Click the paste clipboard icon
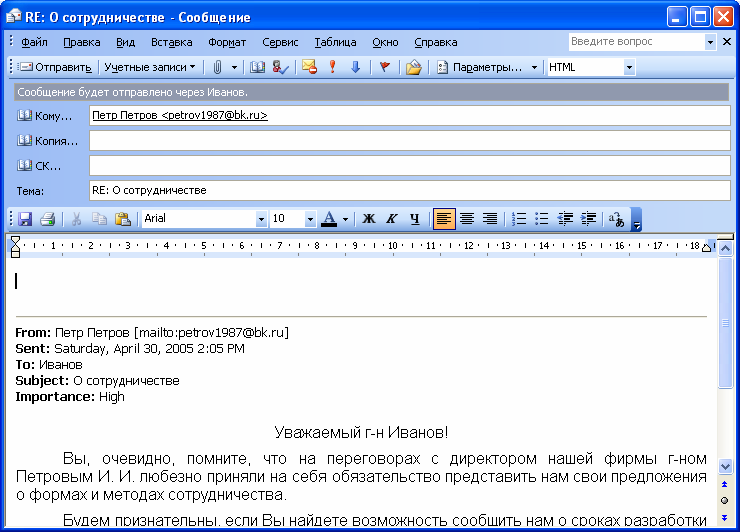This screenshot has height=532, width=740. pos(123,219)
